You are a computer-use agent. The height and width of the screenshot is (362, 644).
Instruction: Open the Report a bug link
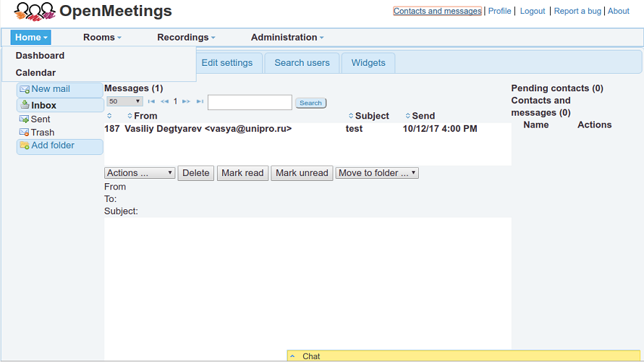pyautogui.click(x=577, y=12)
